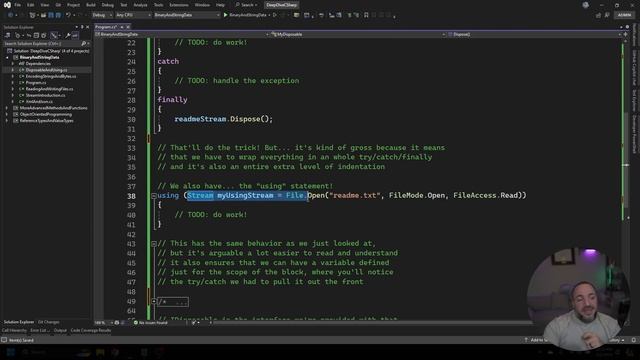This screenshot has height=360, width=640.
Task: Expand MoreAdvancedMethodsAndFunctions project
Action: [7, 108]
